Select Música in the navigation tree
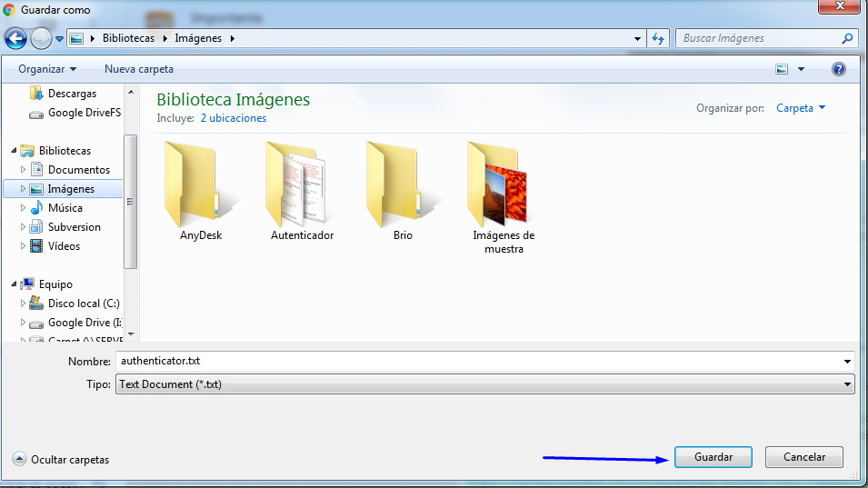Viewport: 868px width, 488px height. click(x=65, y=208)
